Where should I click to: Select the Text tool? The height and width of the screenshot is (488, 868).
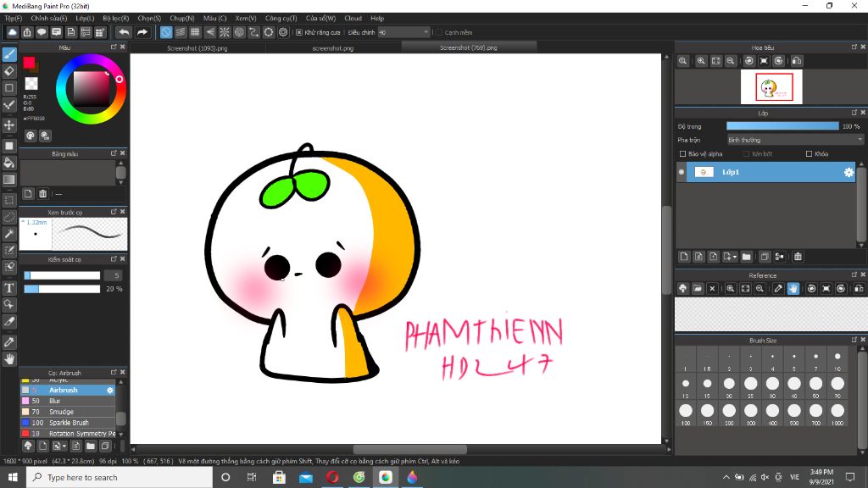[9, 288]
